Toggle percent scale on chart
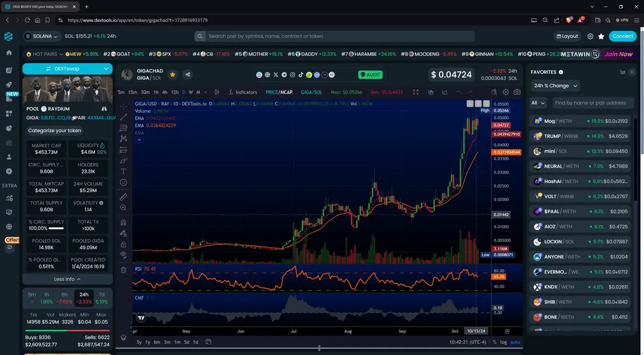This screenshot has width=644, height=355. 494,342
